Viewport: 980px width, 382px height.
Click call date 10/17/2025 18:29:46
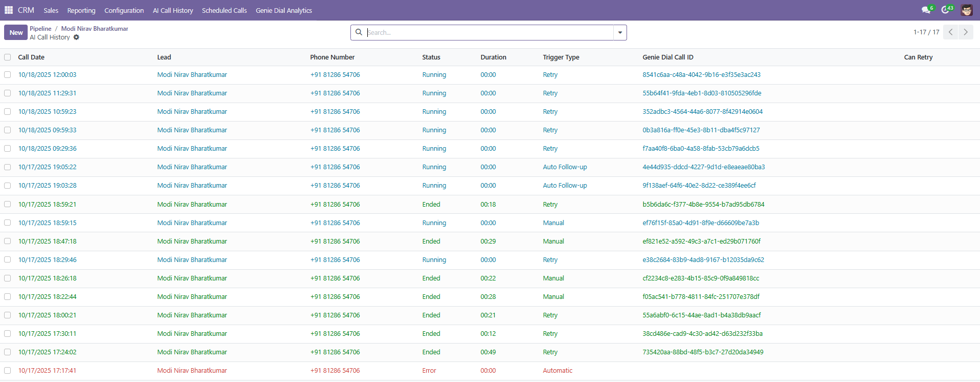[47, 259]
